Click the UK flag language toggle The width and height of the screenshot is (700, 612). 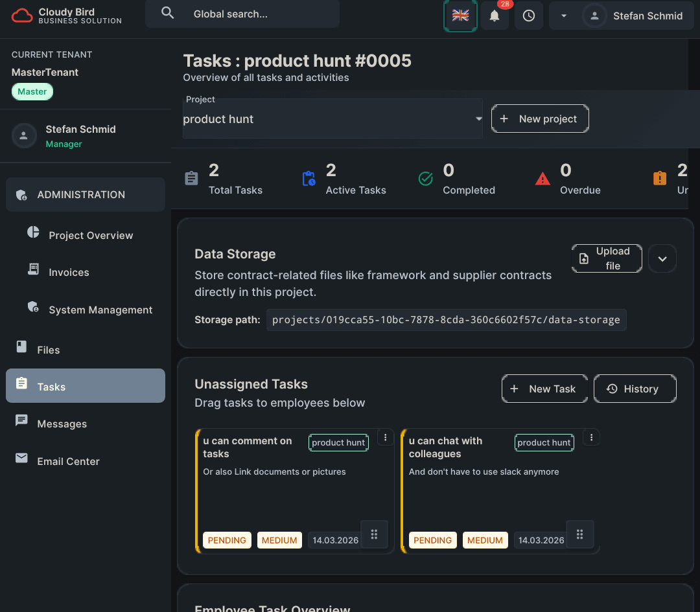tap(460, 16)
